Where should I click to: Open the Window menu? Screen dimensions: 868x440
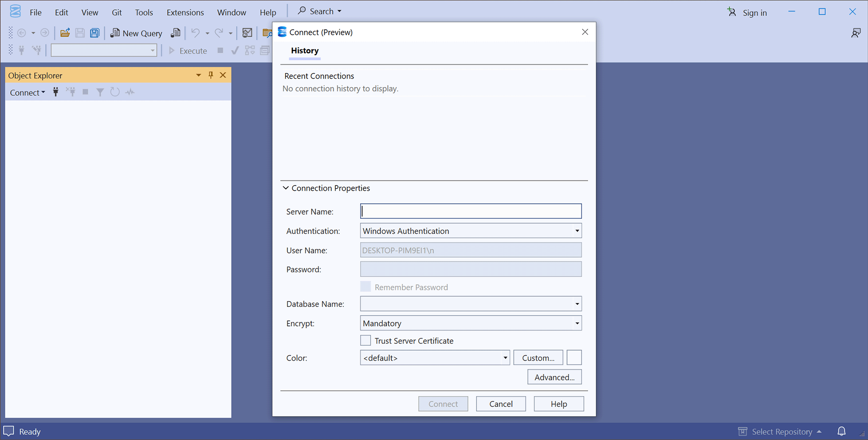pos(232,12)
